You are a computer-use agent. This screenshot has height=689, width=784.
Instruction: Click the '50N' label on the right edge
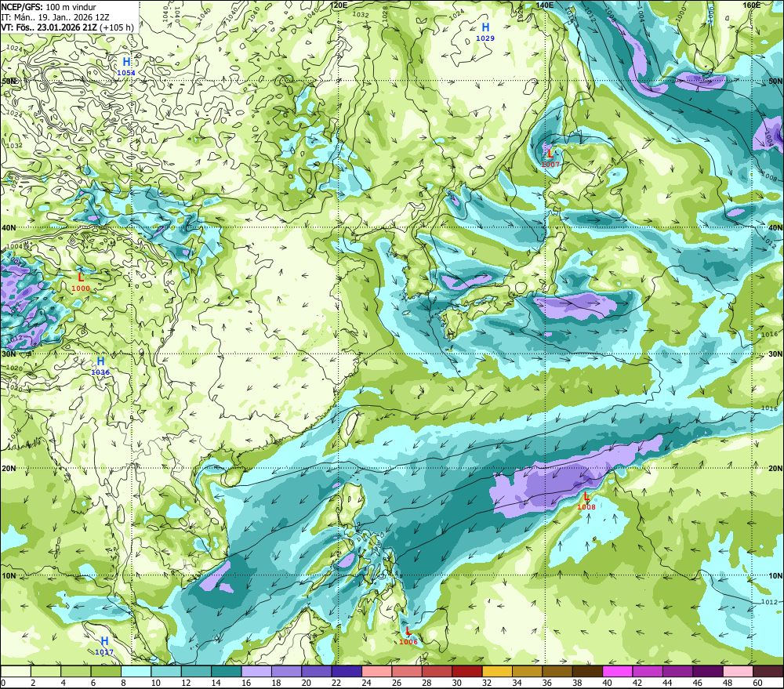(775, 81)
